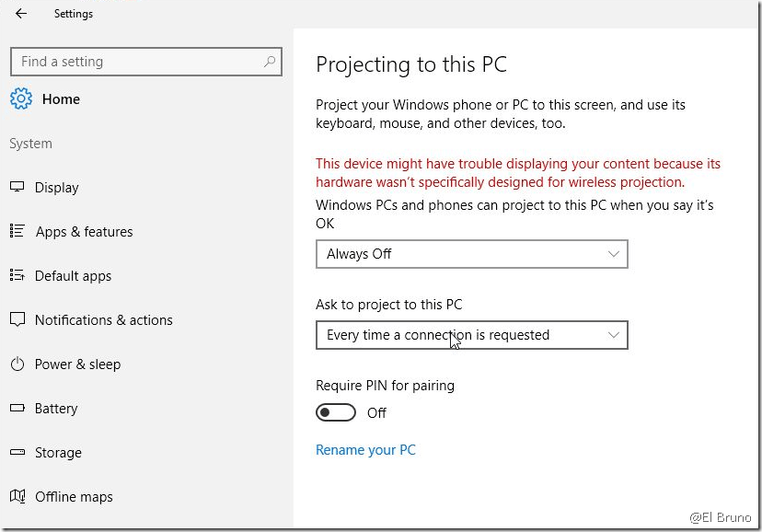Viewport: 762px width, 532px height.
Task: Click the search magnifier icon
Action: [270, 62]
